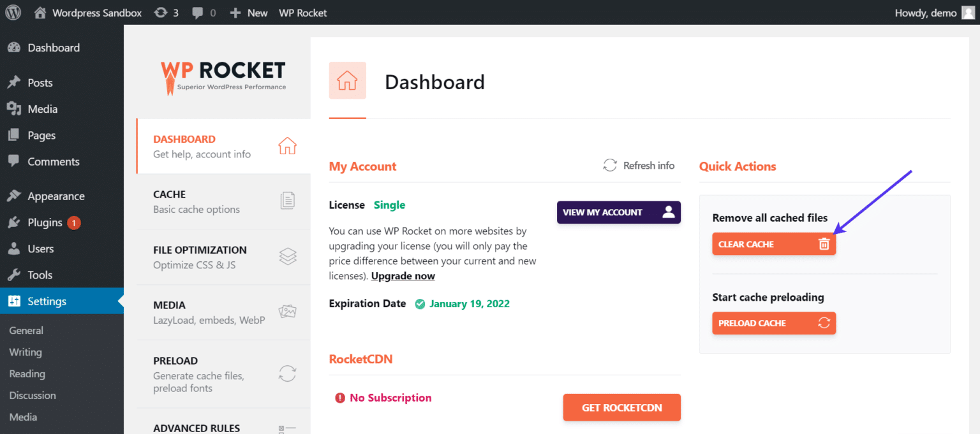
Task: Click the File Optimization layers icon
Action: pos(288,256)
